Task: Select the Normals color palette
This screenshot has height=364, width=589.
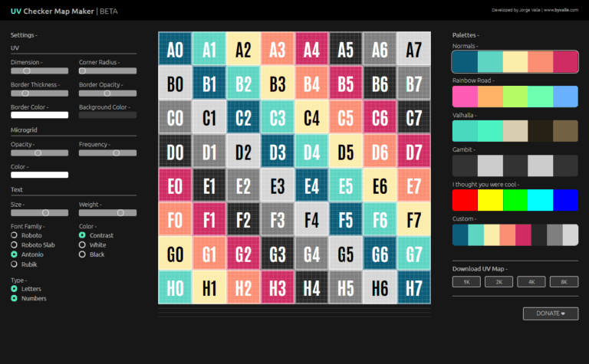Action: [515, 61]
